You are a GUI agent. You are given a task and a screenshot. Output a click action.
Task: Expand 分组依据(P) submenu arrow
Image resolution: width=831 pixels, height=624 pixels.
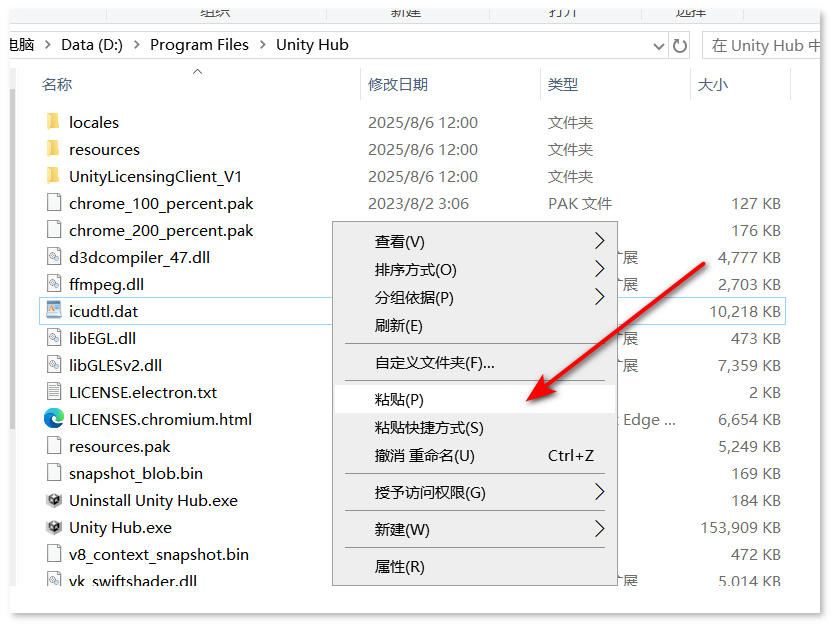point(599,297)
